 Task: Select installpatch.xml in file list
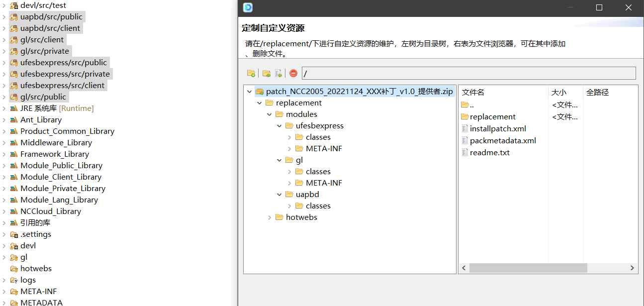coord(498,129)
